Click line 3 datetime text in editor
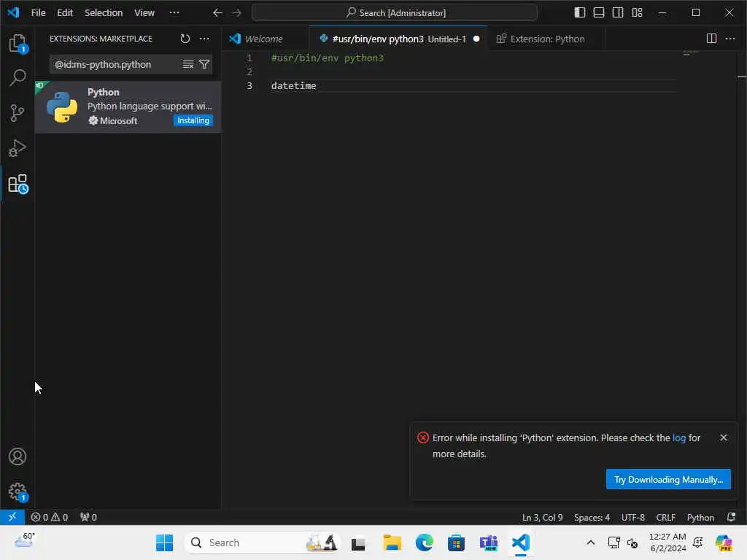This screenshot has height=560, width=747. 293,86
